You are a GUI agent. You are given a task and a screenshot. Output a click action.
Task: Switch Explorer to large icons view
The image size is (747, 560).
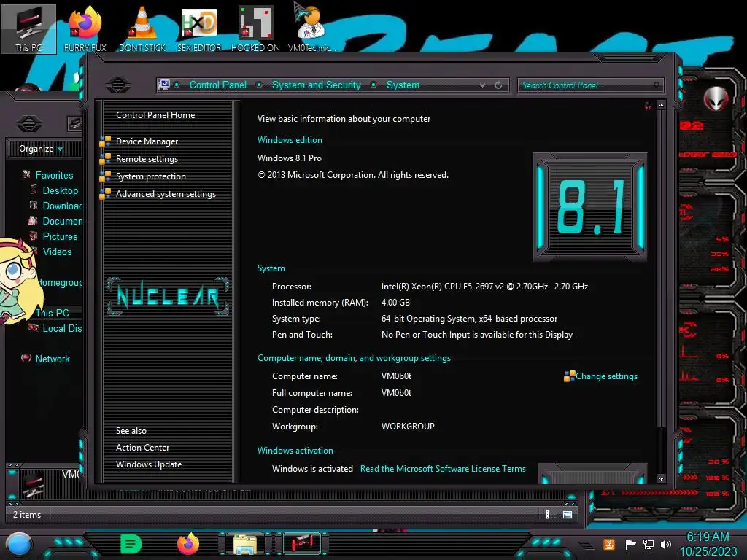pos(568,514)
